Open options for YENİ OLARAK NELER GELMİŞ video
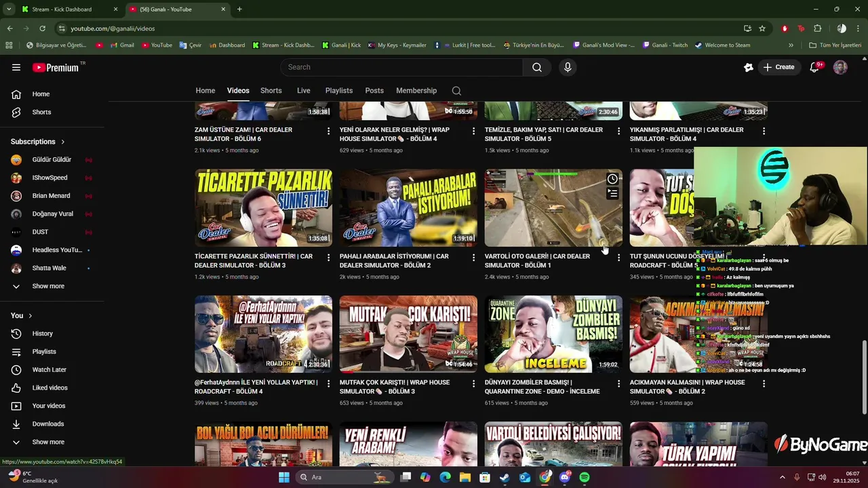Viewport: 868px width, 488px height. (x=473, y=131)
